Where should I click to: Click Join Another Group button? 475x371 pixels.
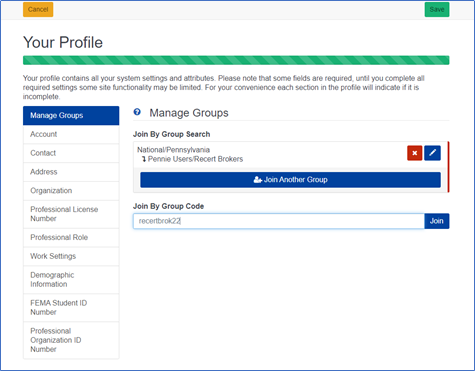click(290, 180)
